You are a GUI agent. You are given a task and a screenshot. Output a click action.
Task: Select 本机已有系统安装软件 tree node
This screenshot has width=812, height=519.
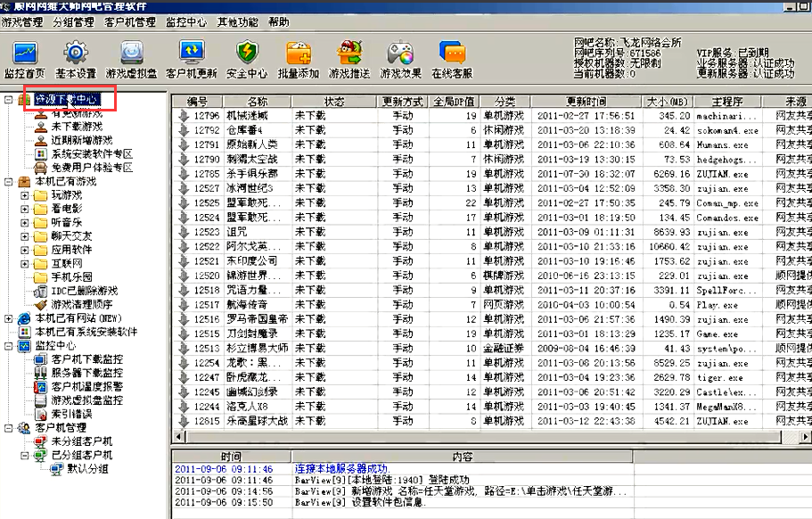point(86,332)
